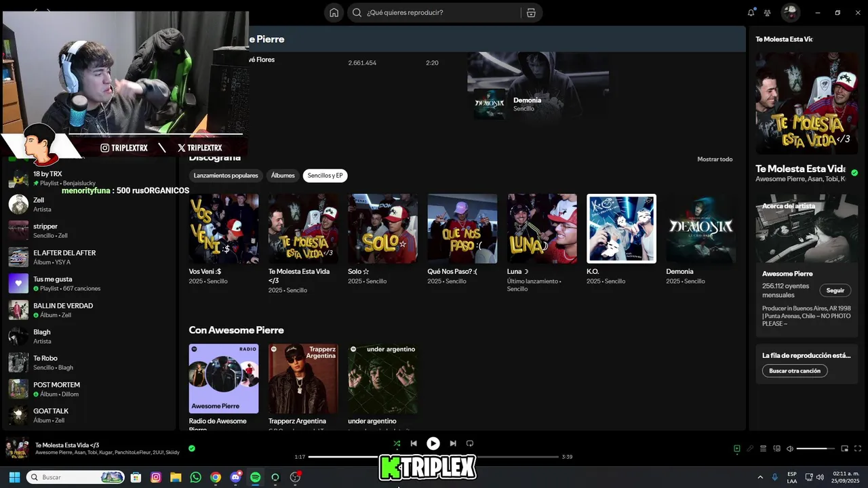The image size is (868, 488).
Task: Click 'Mostrar todo' for Discografía
Action: 715,159
